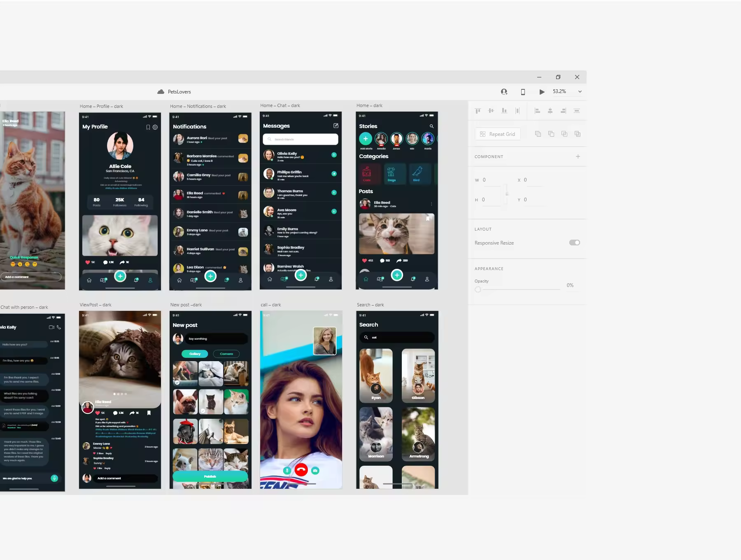The image size is (741, 560).
Task: Click Add storie plus circle
Action: coord(366,139)
